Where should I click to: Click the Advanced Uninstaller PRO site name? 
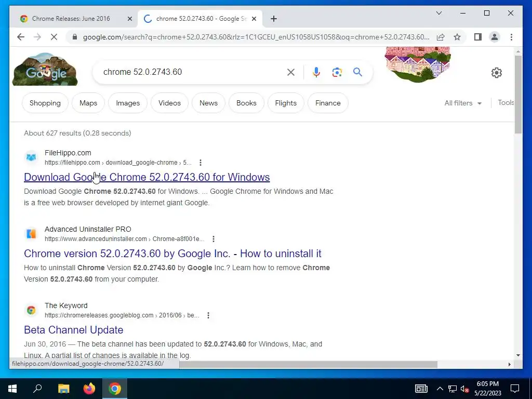88,229
